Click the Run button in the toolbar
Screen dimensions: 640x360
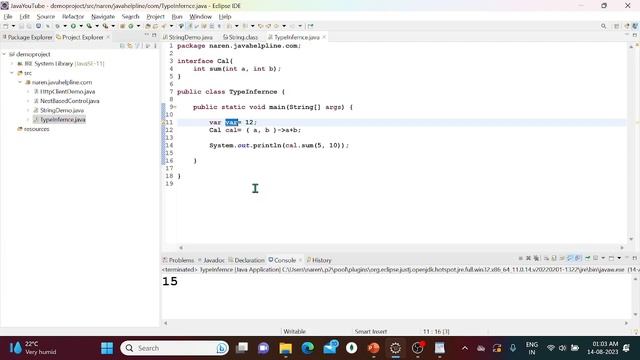[x=73, y=26]
